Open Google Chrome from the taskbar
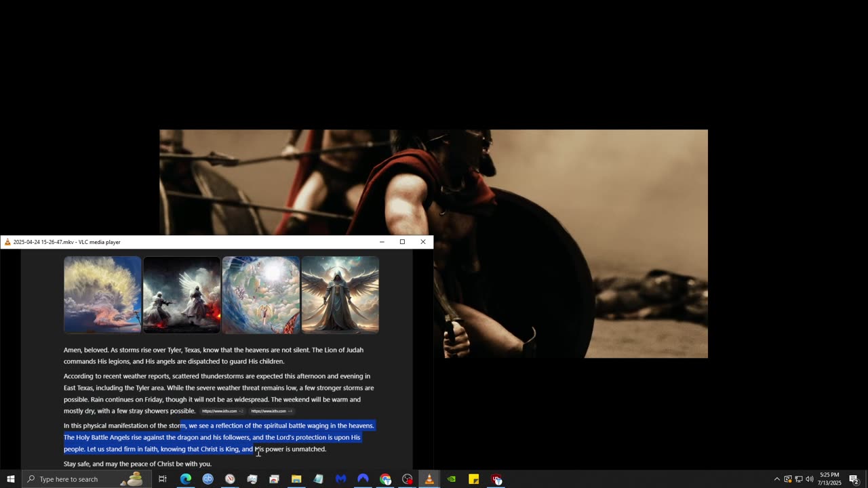The width and height of the screenshot is (868, 488). [385, 479]
